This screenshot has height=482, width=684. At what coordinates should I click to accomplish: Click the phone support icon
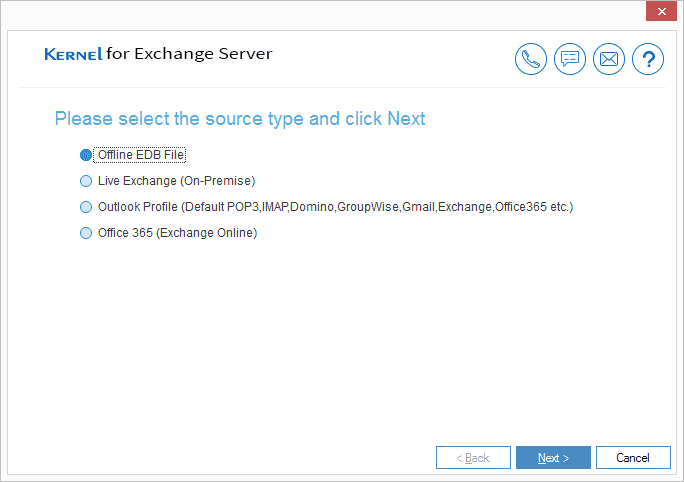[530, 59]
